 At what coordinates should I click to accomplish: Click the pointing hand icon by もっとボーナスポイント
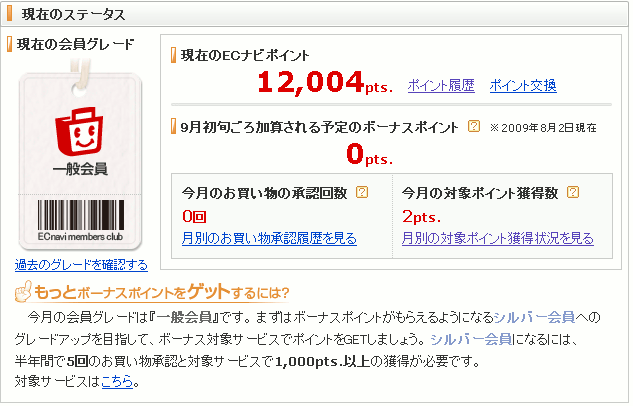coord(23,291)
